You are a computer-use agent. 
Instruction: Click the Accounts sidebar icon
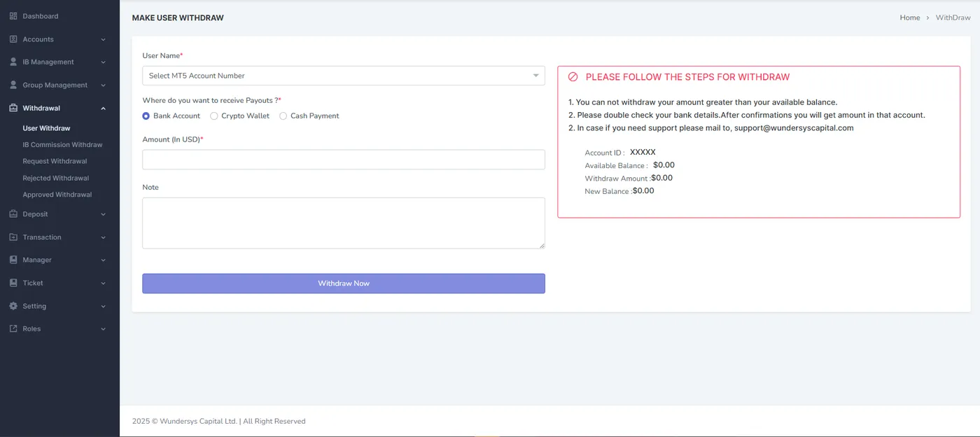pyautogui.click(x=13, y=39)
